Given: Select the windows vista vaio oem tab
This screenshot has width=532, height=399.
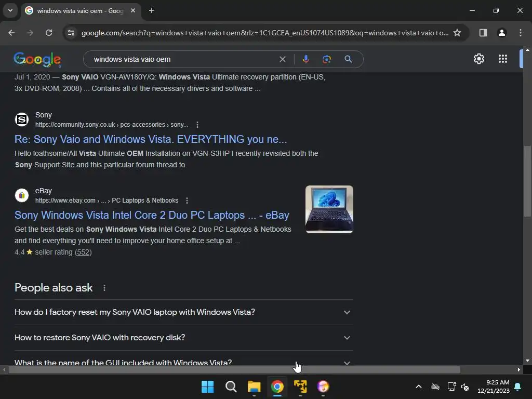Looking at the screenshot, I should tap(80, 11).
